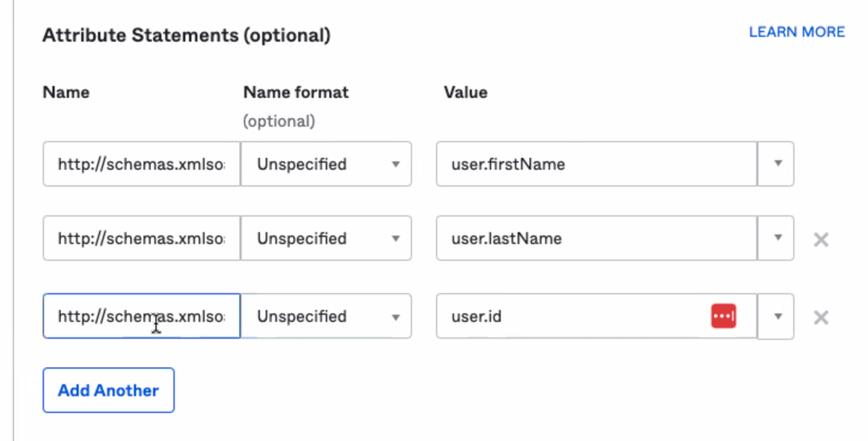This screenshot has height=441, width=868.
Task: Open value dropdown arrow for user.id
Action: (x=778, y=317)
